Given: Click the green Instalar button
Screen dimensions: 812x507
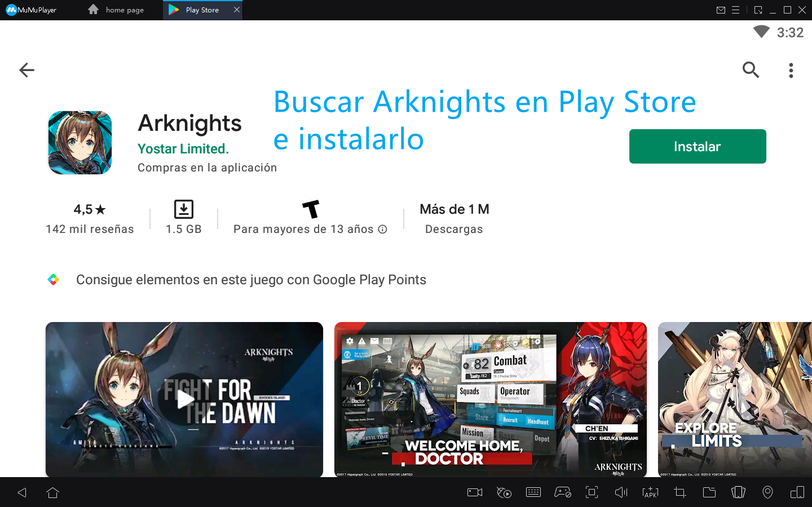Looking at the screenshot, I should 697,147.
